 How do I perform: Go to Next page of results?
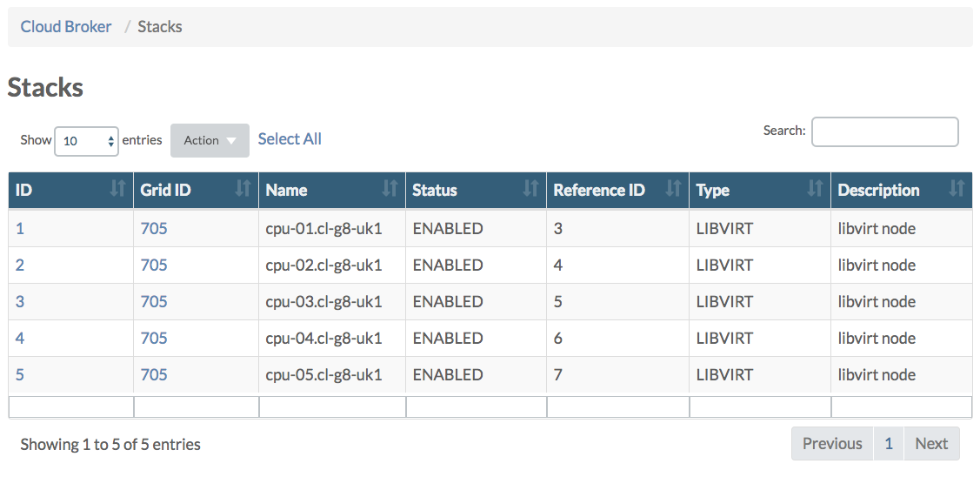tap(931, 444)
